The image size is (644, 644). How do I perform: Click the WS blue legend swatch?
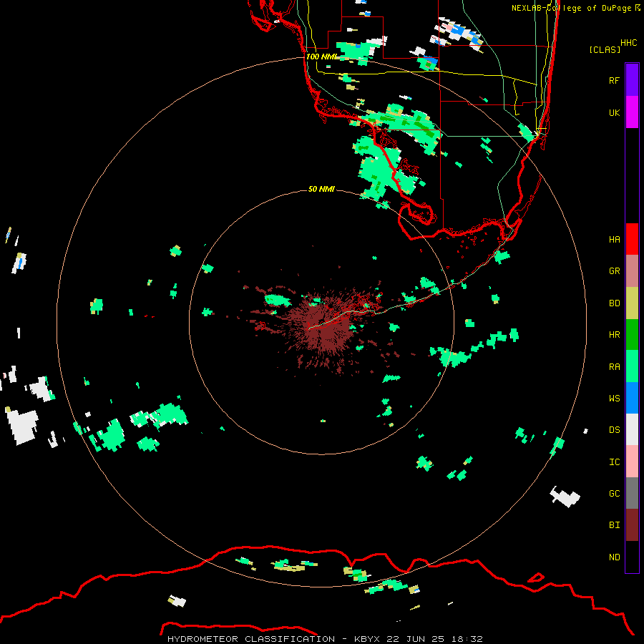click(x=632, y=398)
